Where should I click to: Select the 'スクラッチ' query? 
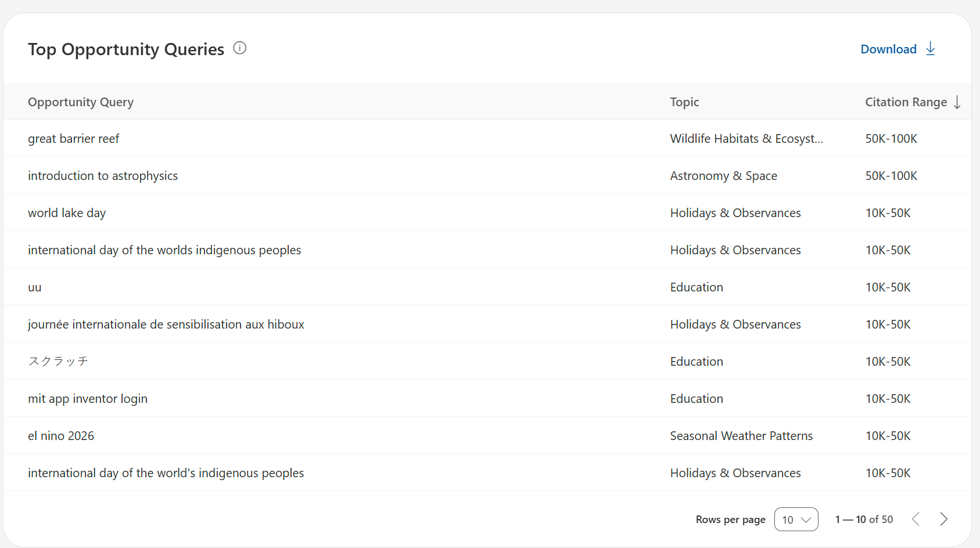tap(58, 361)
